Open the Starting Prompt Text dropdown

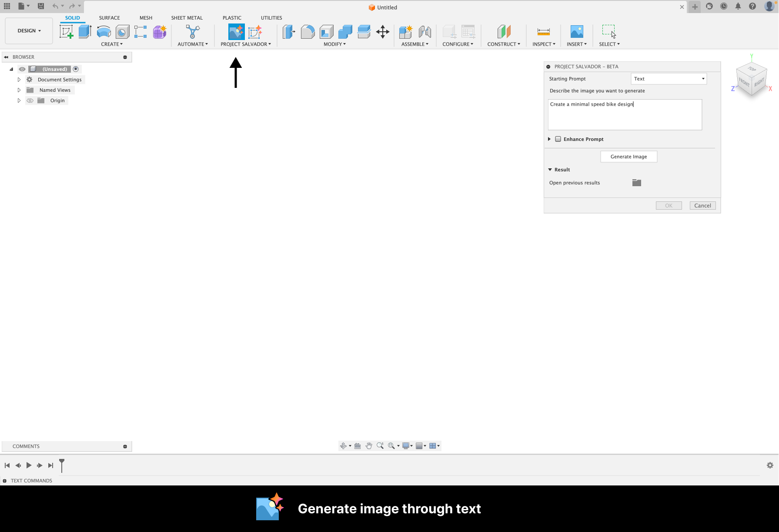pyautogui.click(x=669, y=79)
